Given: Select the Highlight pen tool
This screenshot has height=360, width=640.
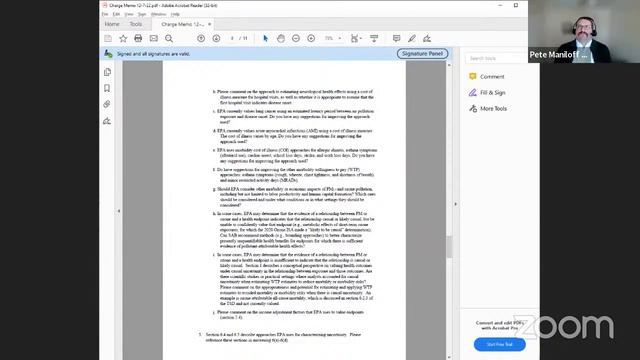Looking at the screenshot, I should (x=412, y=38).
